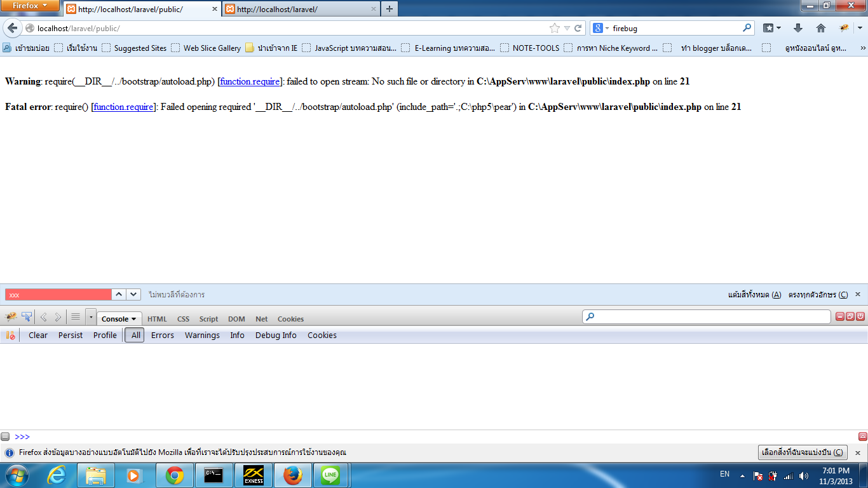Toggle Persist console logs
This screenshot has height=488, width=868.
pyautogui.click(x=71, y=335)
